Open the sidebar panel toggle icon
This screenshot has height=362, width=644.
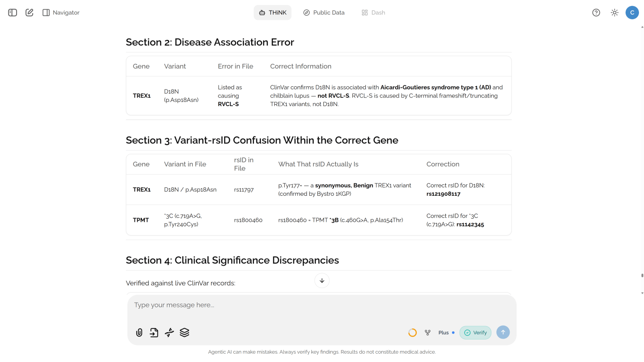[12, 12]
